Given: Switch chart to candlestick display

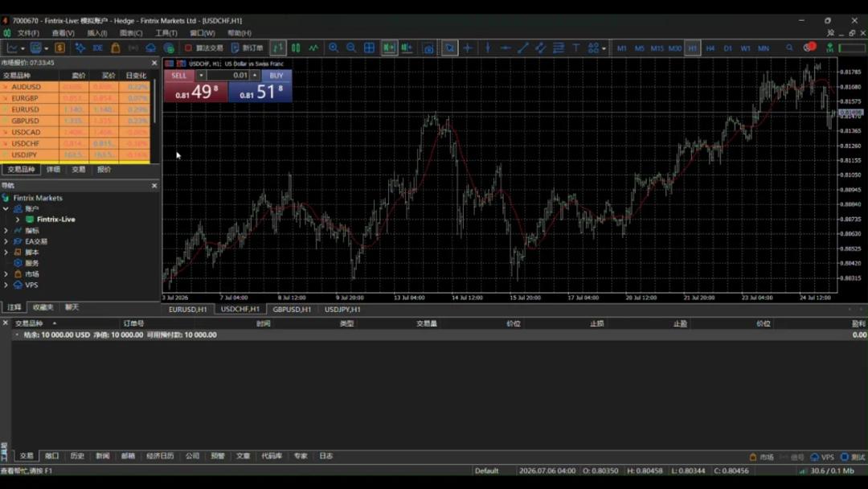Looking at the screenshot, I should tap(296, 48).
